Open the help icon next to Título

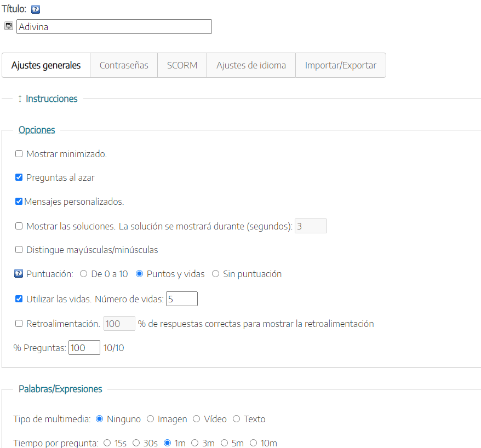coord(36,9)
